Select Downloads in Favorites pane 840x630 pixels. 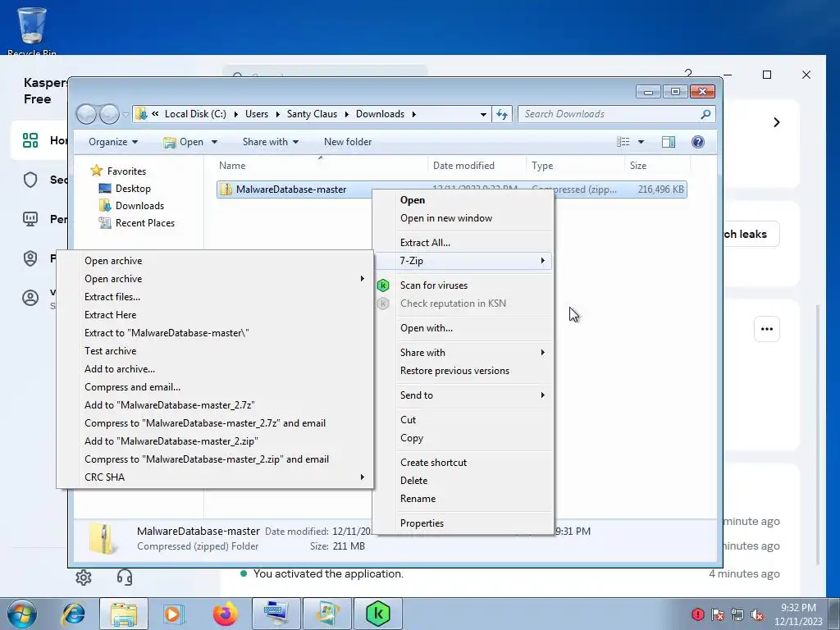point(139,206)
